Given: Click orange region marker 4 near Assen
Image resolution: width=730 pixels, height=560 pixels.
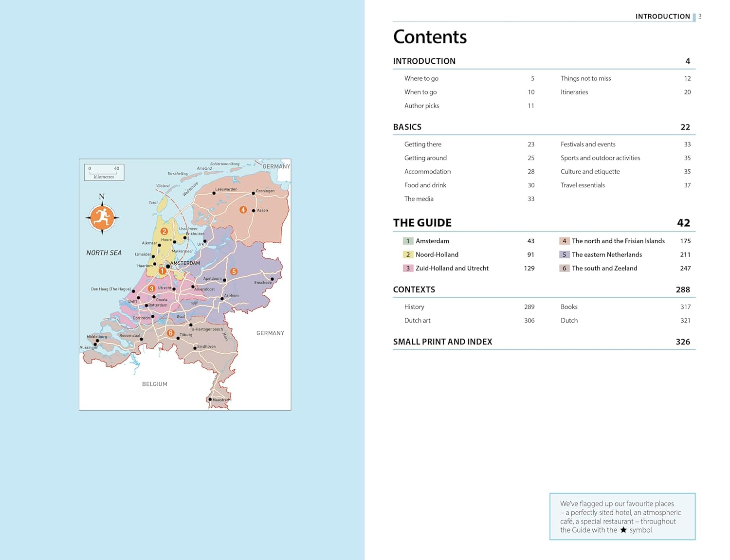Looking at the screenshot, I should (243, 210).
